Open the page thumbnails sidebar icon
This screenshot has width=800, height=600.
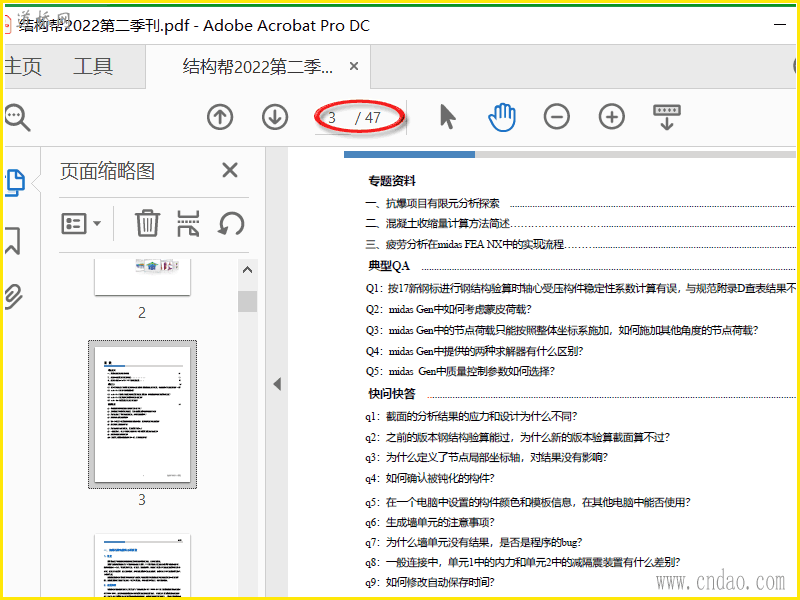click(15, 183)
